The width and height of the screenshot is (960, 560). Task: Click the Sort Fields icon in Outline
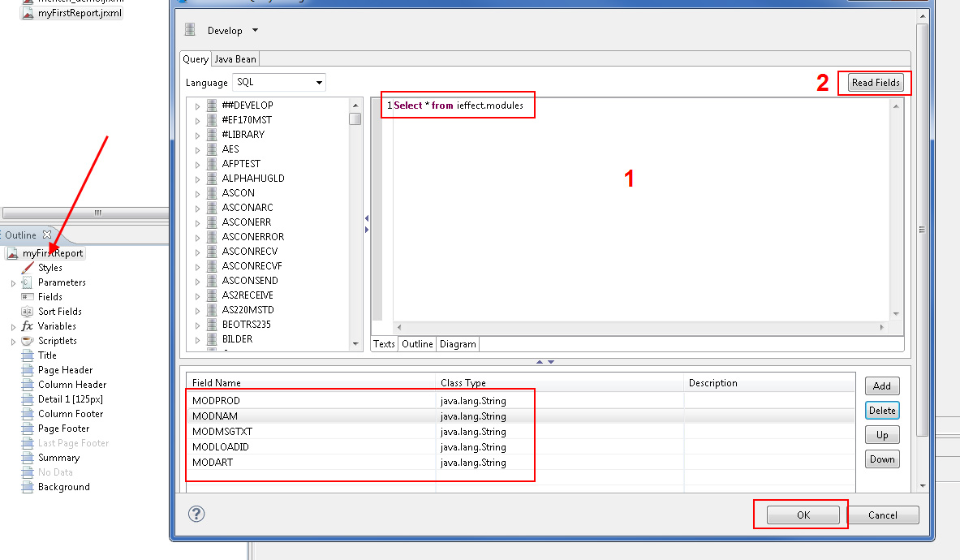27,312
